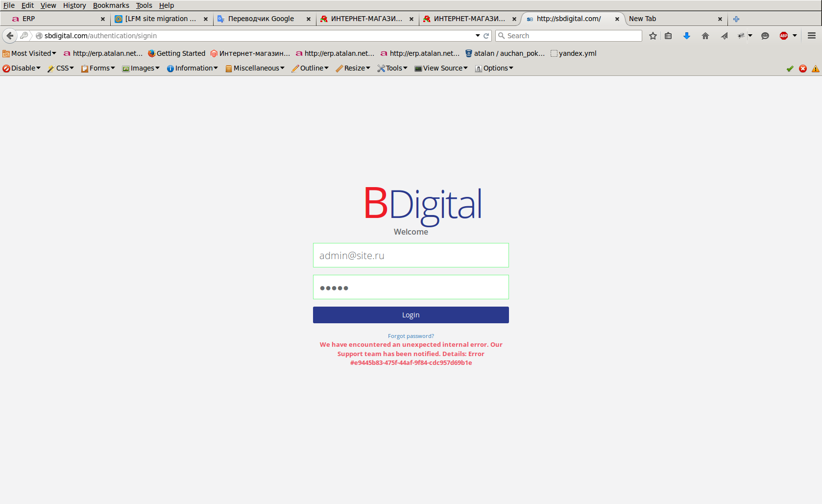Click the paper plane send icon
This screenshot has width=822, height=504.
coord(725,36)
